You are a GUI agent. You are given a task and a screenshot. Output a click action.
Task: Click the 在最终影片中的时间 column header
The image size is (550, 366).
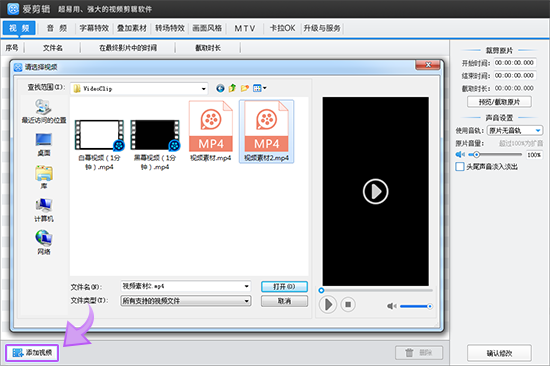[x=128, y=48]
